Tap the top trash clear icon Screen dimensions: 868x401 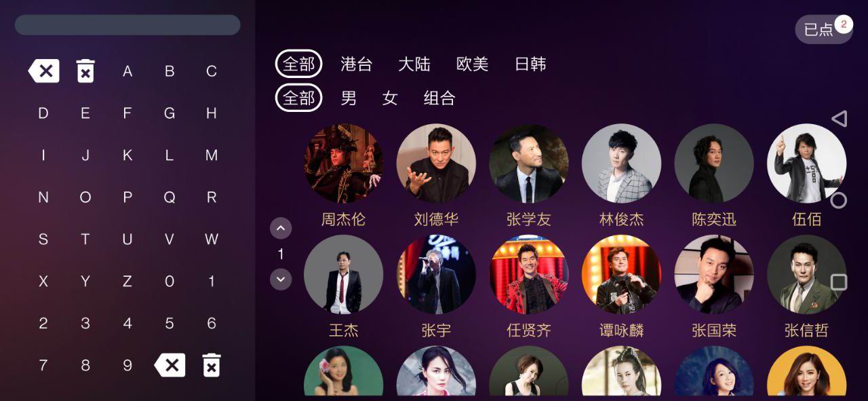pyautogui.click(x=85, y=71)
